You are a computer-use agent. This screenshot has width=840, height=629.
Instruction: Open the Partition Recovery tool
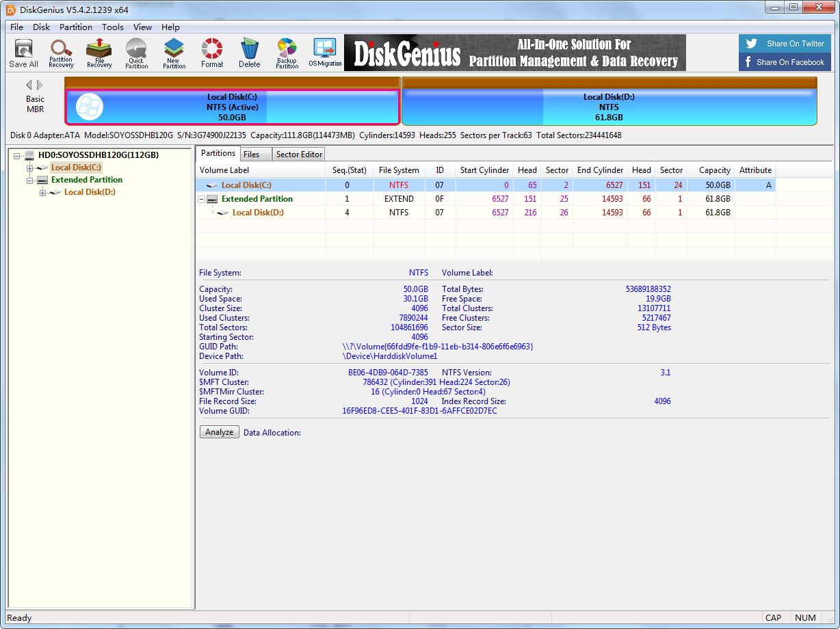point(61,53)
